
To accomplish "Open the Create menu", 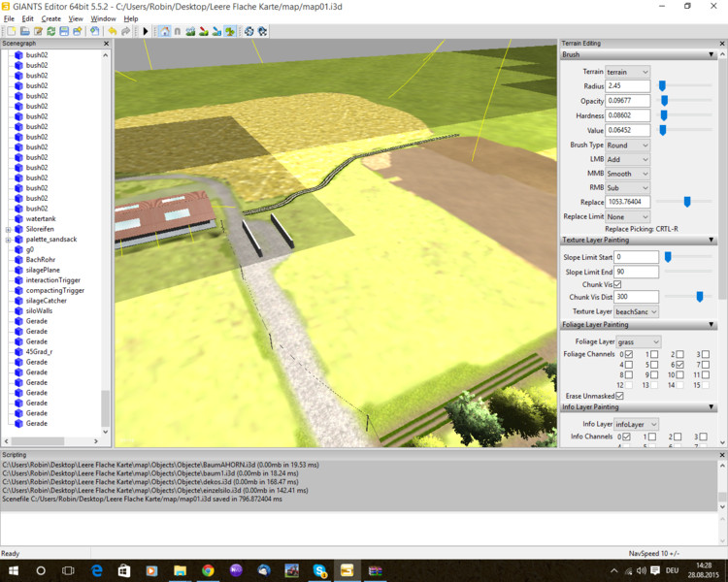I will [x=51, y=18].
